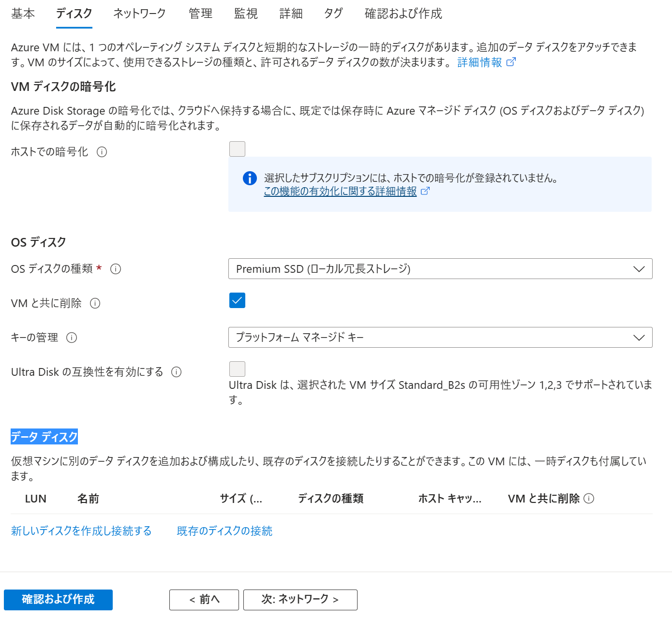Open the 管理 tab
This screenshot has height=620, width=672.
tap(200, 14)
